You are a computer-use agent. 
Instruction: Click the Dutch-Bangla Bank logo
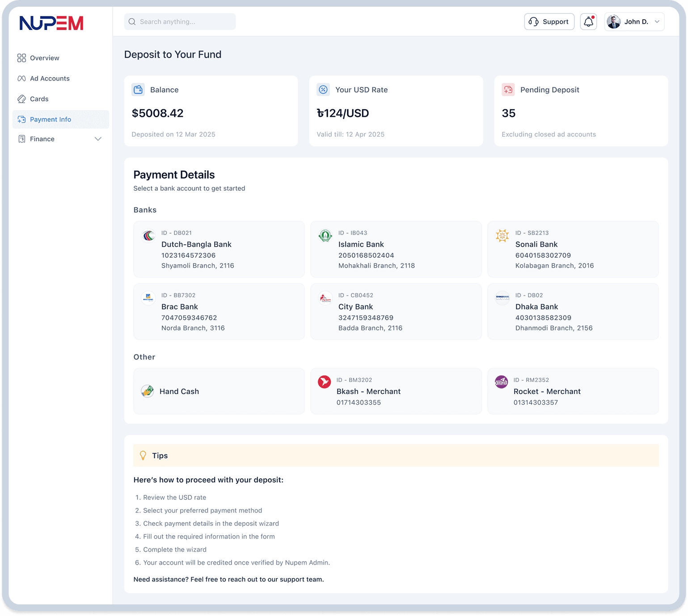[148, 235]
